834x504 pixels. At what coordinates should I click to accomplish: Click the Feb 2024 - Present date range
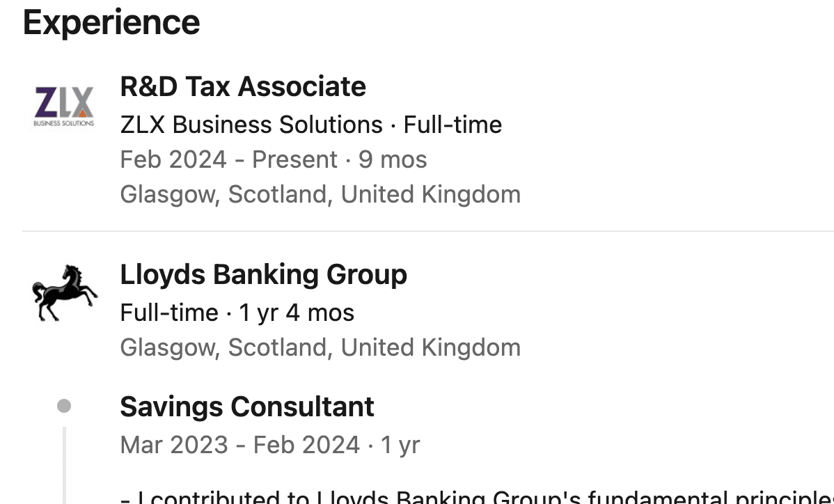[x=229, y=159]
